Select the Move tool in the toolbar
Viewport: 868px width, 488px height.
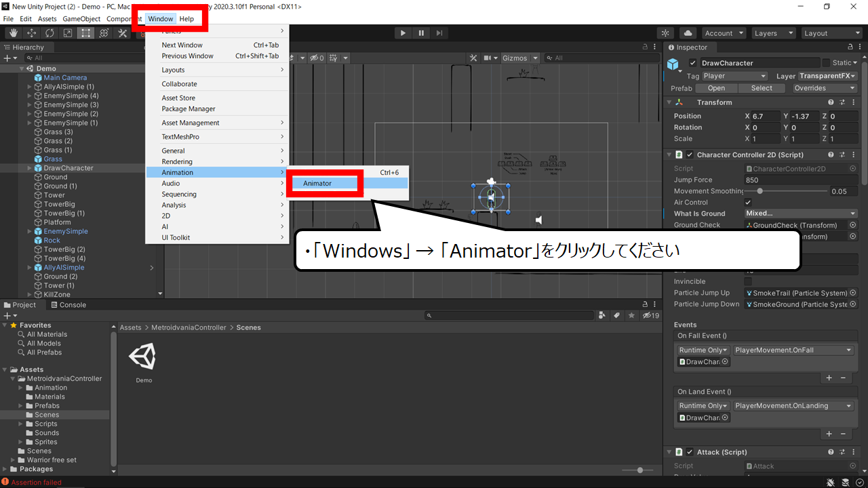pyautogui.click(x=32, y=33)
